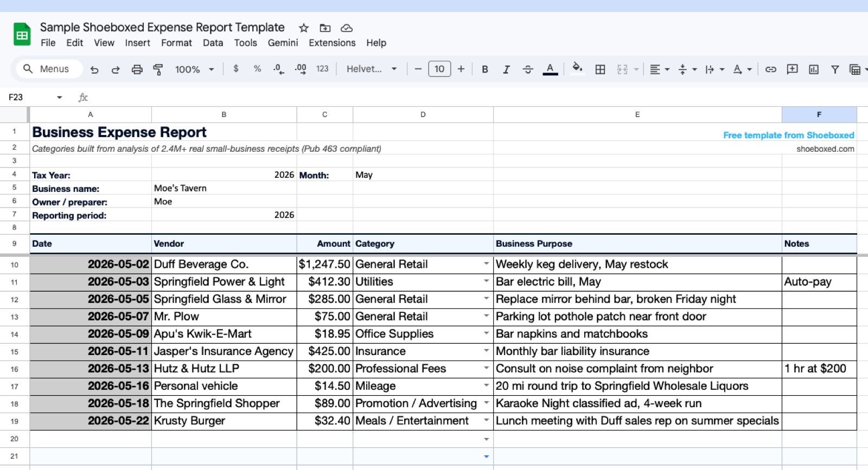Screen dimensions: 868x470
Task: Click the formula bar fx icon
Action: coord(83,98)
